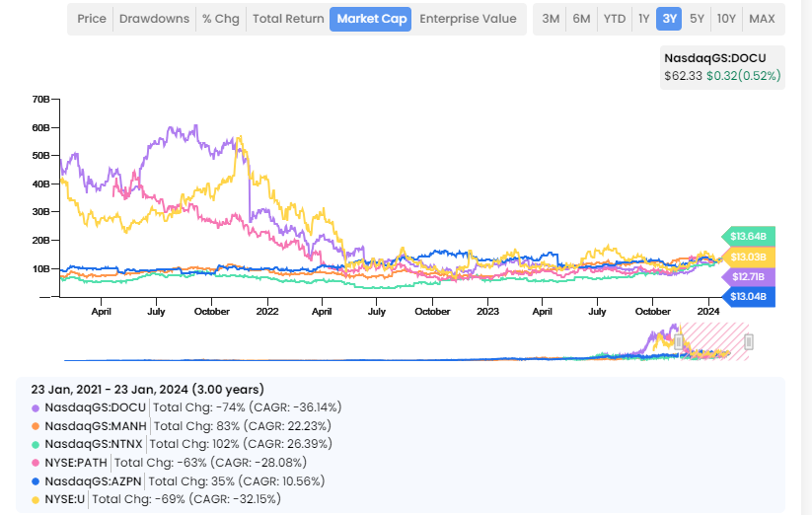812x515 pixels.
Task: Select NasdaqGS:AZPN in the legend
Action: click(93, 481)
